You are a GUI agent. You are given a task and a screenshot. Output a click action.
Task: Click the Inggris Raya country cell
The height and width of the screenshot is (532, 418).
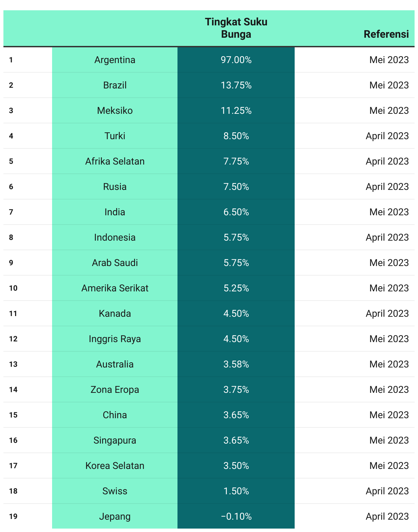click(115, 339)
